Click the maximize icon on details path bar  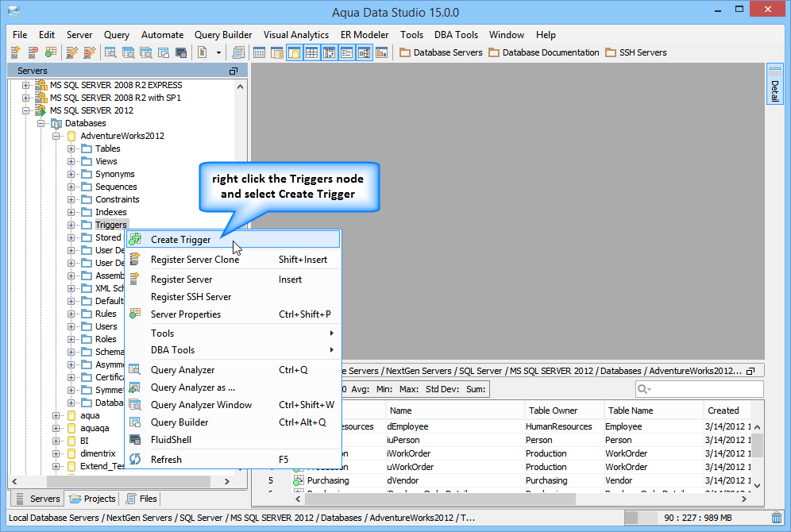click(x=750, y=371)
